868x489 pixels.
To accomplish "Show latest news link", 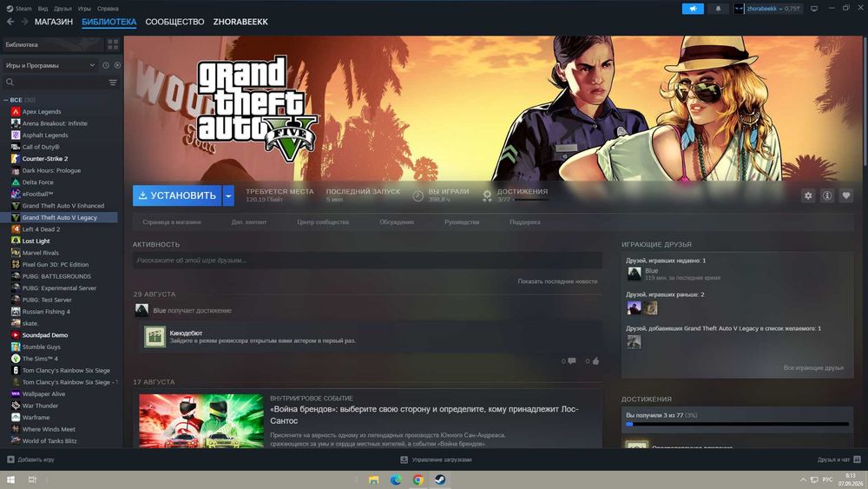I will tap(557, 281).
